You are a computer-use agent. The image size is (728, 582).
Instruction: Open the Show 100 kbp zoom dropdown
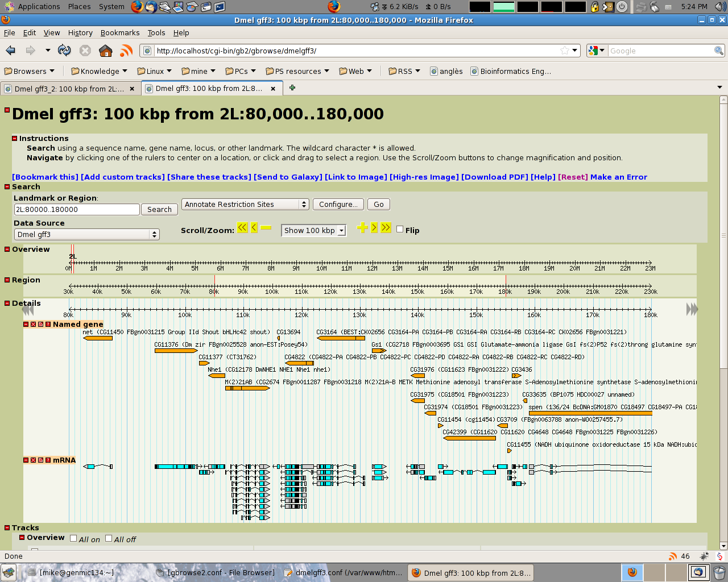[313, 230]
